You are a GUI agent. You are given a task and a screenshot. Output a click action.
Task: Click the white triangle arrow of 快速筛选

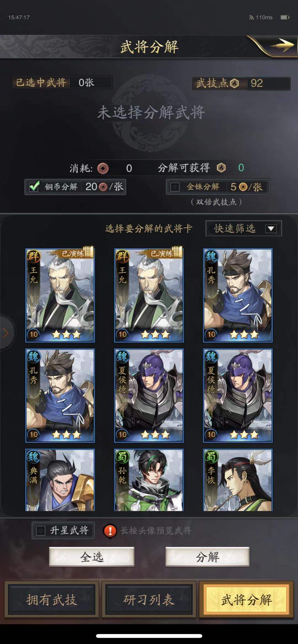(x=271, y=228)
